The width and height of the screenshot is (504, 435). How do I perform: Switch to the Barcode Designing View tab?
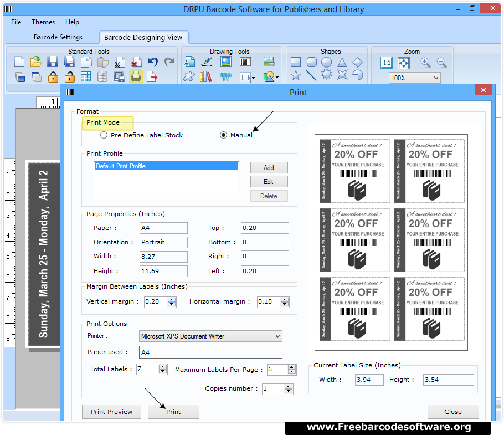(x=143, y=37)
